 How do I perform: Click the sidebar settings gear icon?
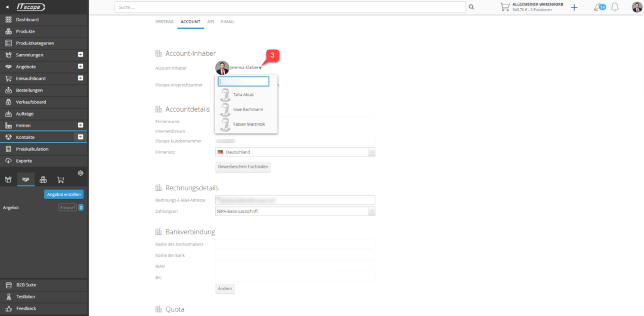tap(80, 173)
